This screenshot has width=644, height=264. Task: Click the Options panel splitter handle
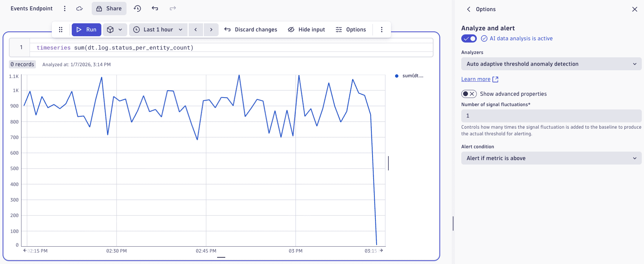tap(453, 224)
